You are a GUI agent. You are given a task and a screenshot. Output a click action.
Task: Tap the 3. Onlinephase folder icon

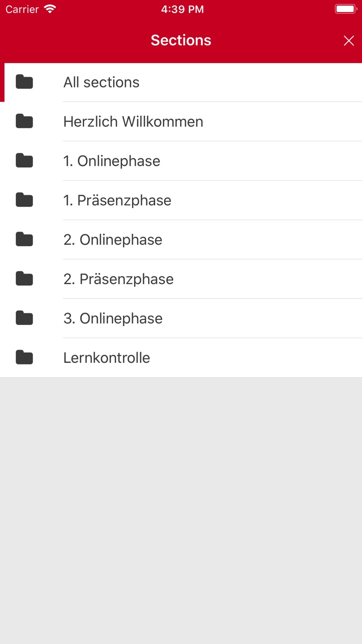point(24,318)
